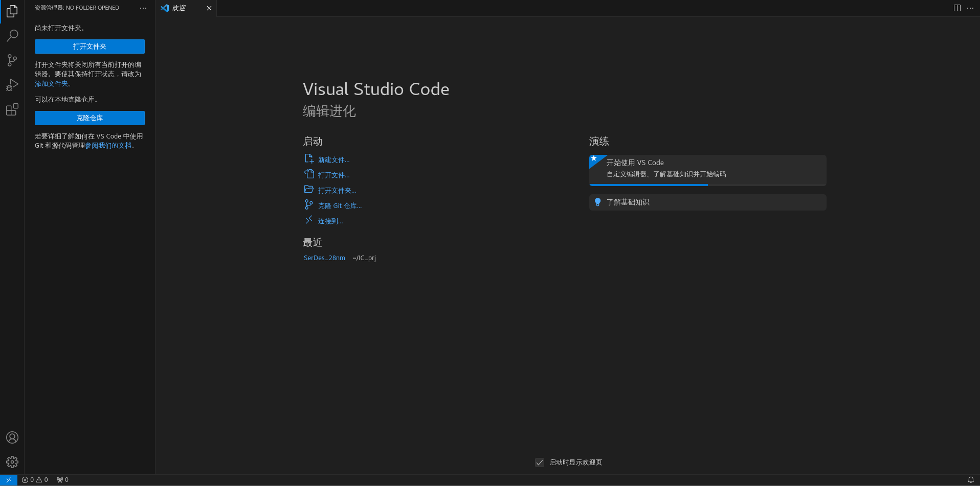Click the forwarded ports indicator showing 0

(x=62, y=480)
